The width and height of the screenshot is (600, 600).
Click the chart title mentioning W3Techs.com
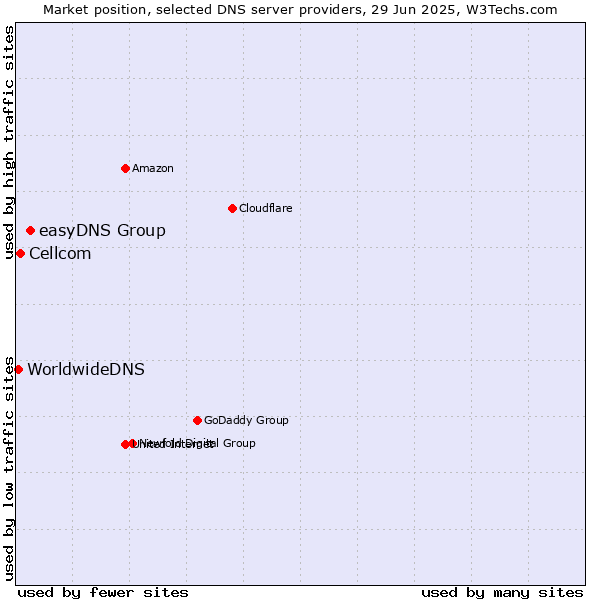click(x=300, y=10)
